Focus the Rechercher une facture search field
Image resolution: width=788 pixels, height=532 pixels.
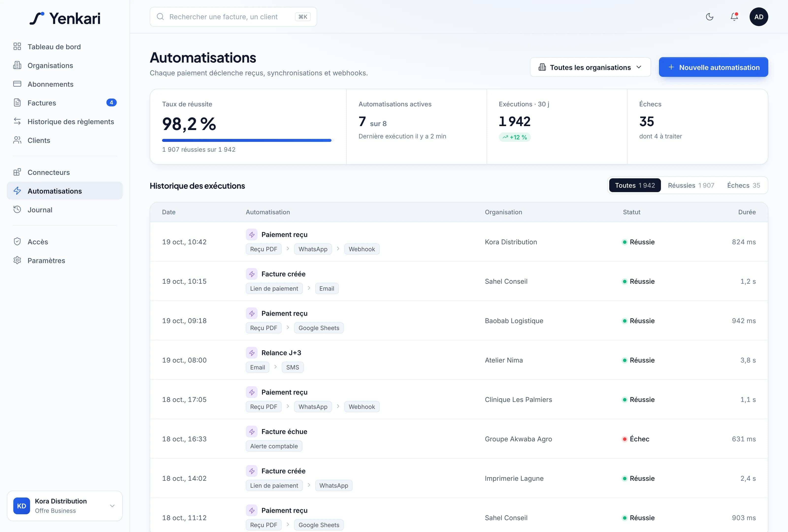[x=233, y=17]
